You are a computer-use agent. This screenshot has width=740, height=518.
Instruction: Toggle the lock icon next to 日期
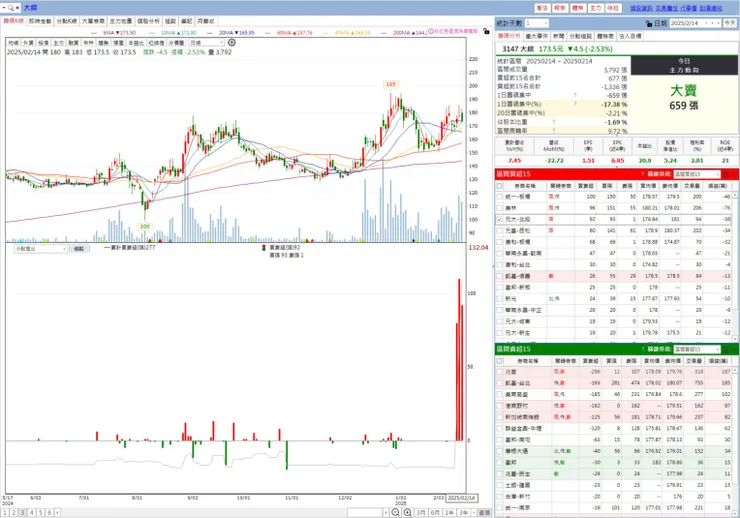pyautogui.click(x=649, y=23)
